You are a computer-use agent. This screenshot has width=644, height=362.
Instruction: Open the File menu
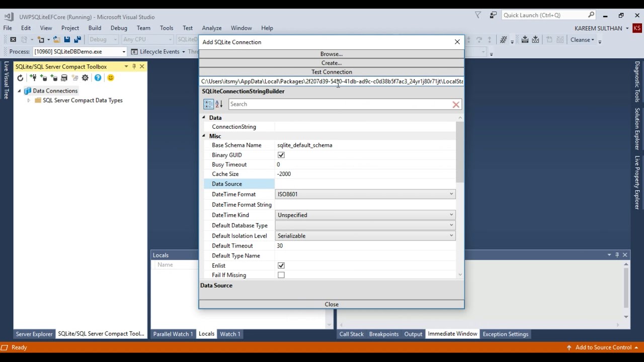click(x=8, y=28)
